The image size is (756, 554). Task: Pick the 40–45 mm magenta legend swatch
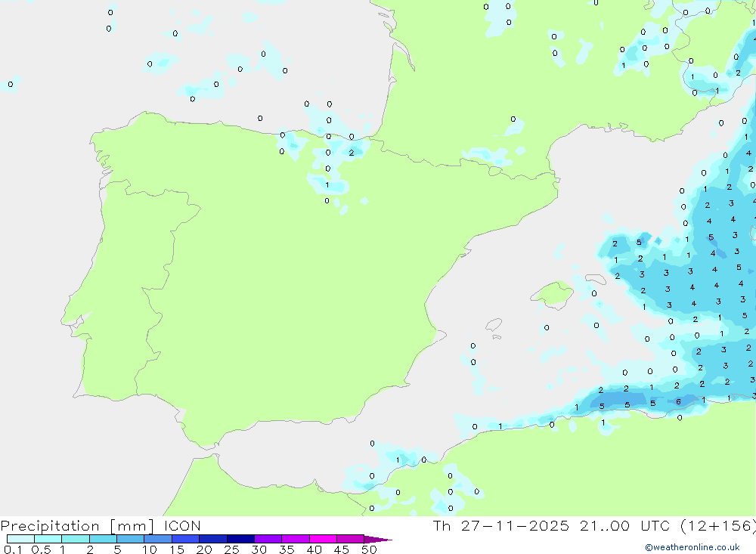click(323, 539)
